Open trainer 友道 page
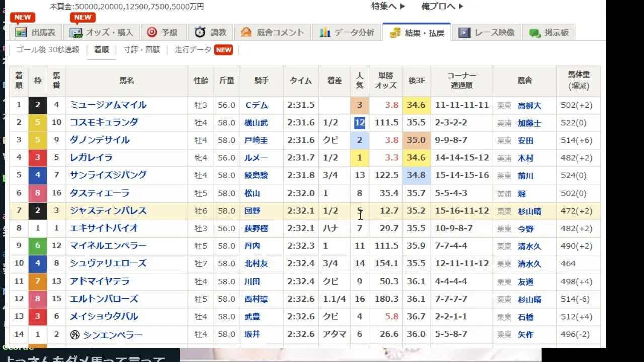Screen dimensions: 644x362 (525, 282)
